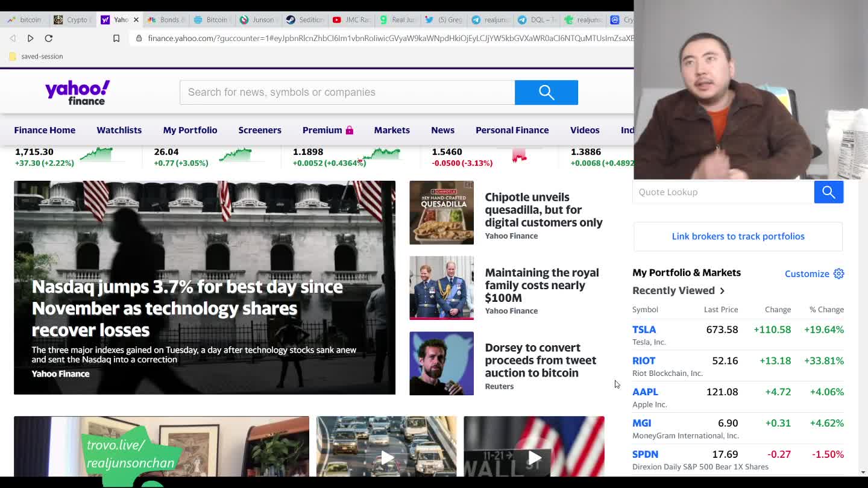
Task: Switch to the Twitter (5) Greg tab
Action: [x=445, y=20]
